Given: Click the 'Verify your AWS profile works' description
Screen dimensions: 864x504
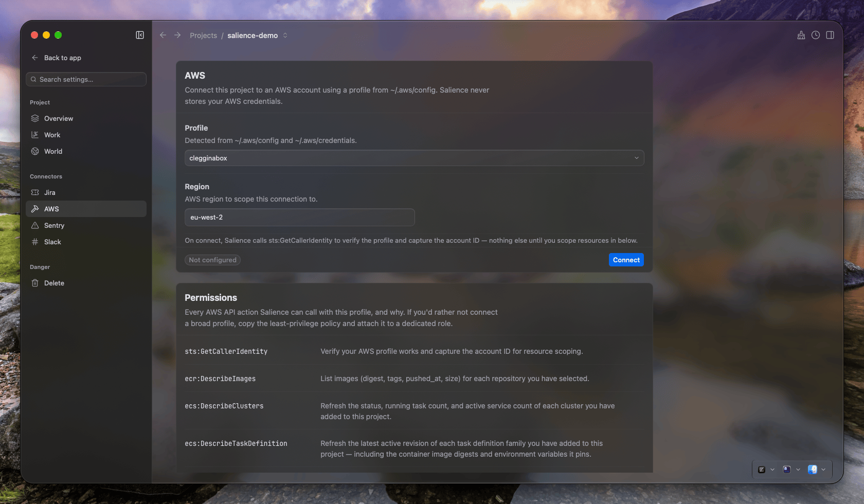Looking at the screenshot, I should (452, 351).
